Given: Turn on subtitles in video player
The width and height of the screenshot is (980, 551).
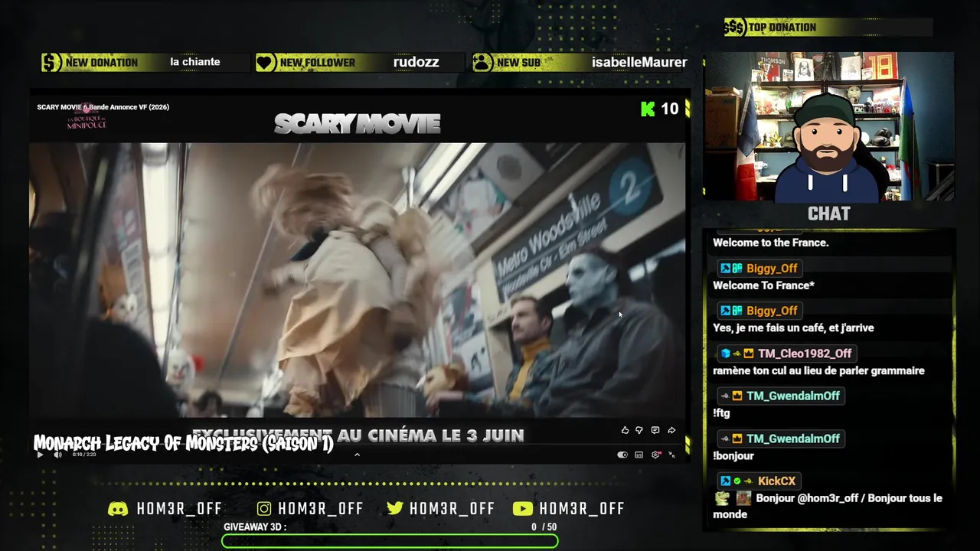Looking at the screenshot, I should (x=639, y=455).
